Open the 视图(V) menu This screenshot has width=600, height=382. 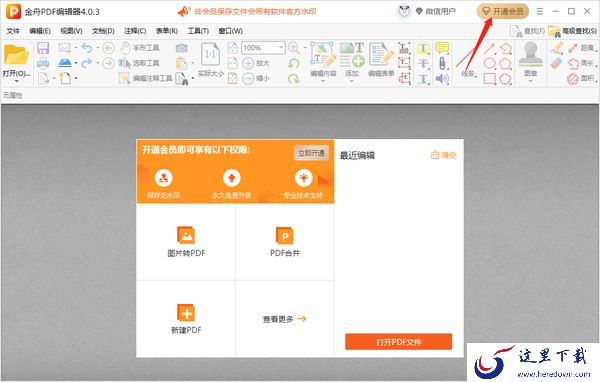(72, 31)
